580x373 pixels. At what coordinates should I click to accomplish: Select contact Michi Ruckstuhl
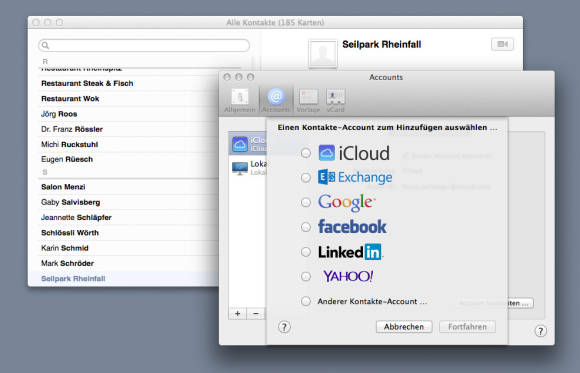(x=128, y=144)
